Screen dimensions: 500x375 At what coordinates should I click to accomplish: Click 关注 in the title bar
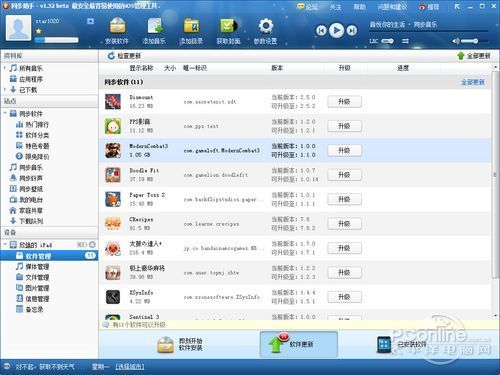(x=335, y=7)
